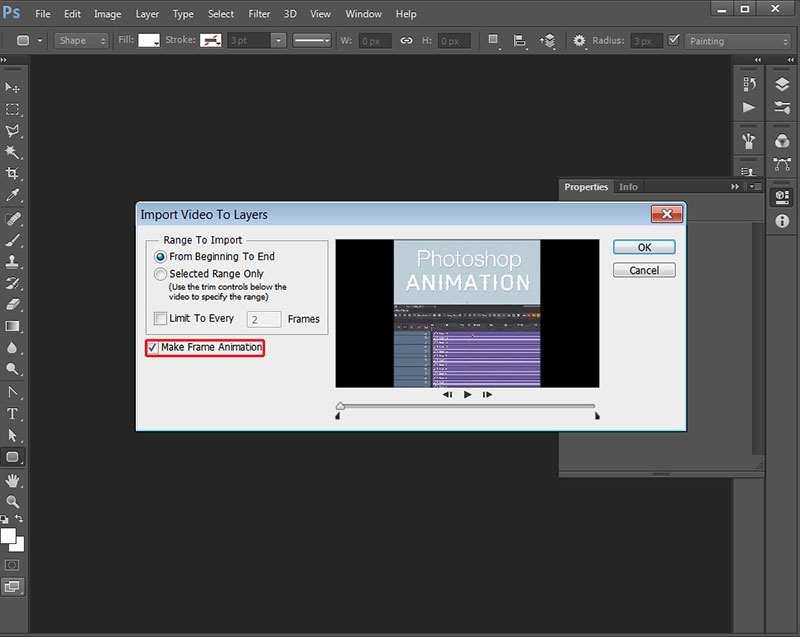Open the Filter menu
This screenshot has width=800, height=637.
[259, 14]
